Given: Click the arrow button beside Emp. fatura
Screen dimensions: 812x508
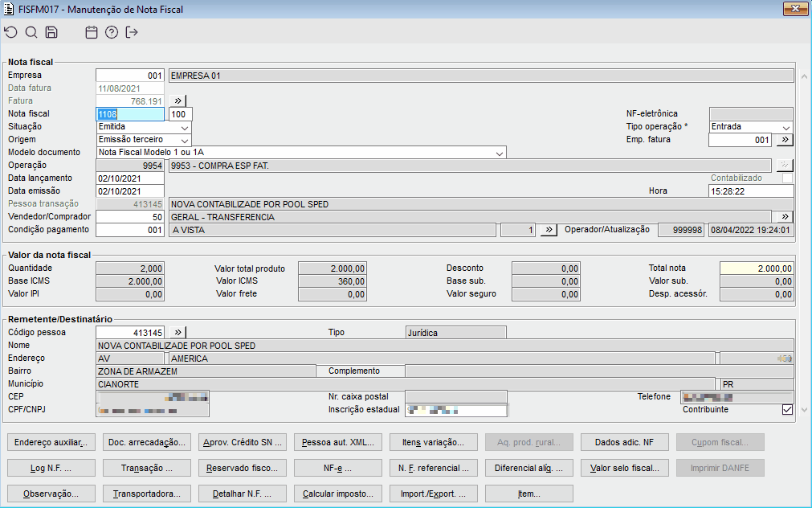Looking at the screenshot, I should pyautogui.click(x=785, y=139).
